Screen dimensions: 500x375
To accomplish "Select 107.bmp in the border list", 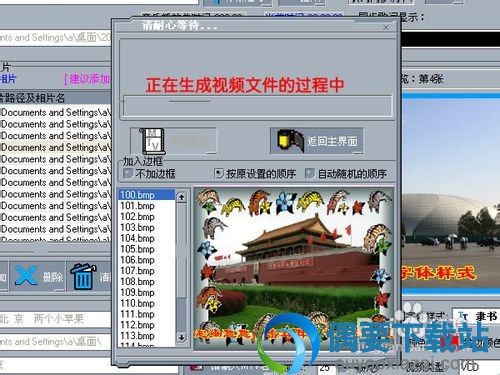I will [147, 271].
